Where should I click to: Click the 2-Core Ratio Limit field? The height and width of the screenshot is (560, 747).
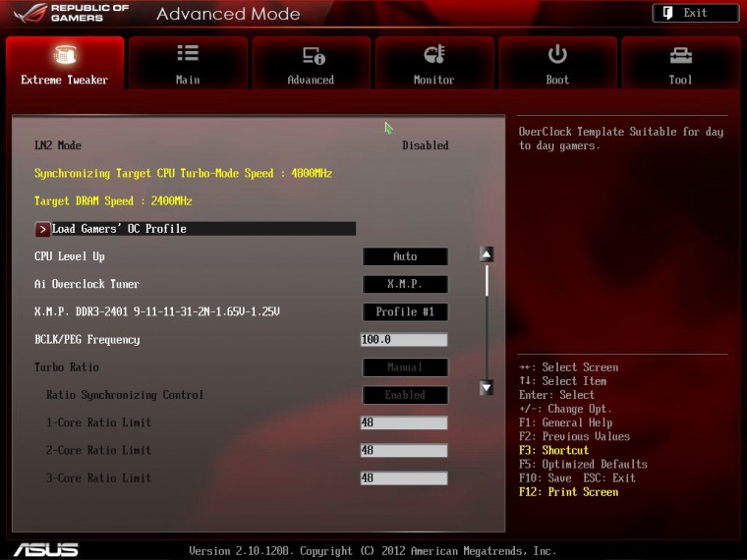404,450
